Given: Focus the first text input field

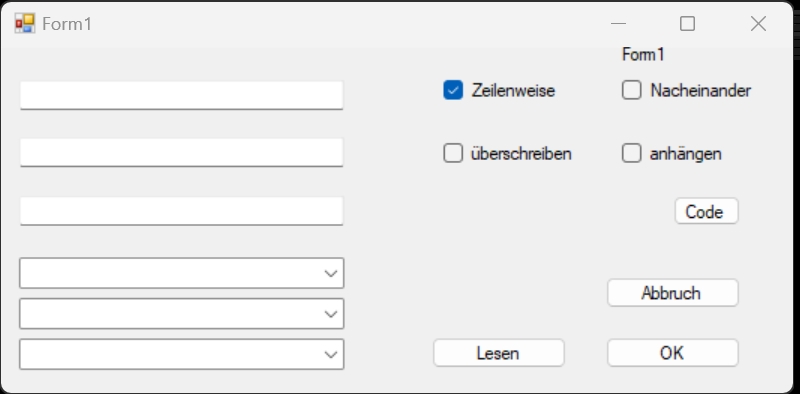Looking at the screenshot, I should tap(181, 95).
